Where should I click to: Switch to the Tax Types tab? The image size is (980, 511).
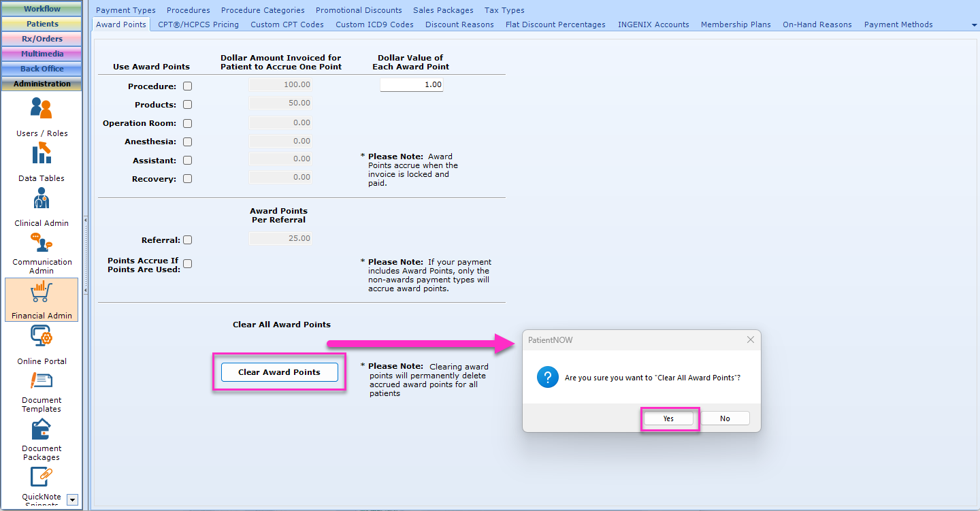click(504, 10)
